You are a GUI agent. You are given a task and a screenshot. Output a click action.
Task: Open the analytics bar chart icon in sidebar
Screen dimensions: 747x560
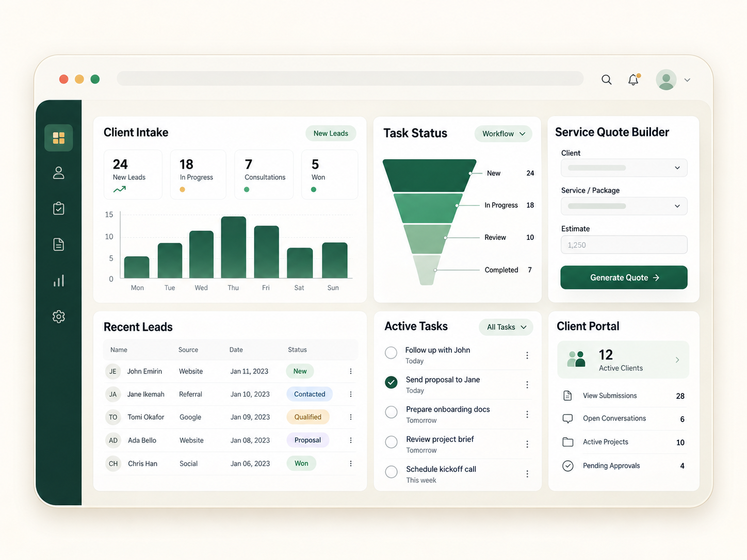59,281
